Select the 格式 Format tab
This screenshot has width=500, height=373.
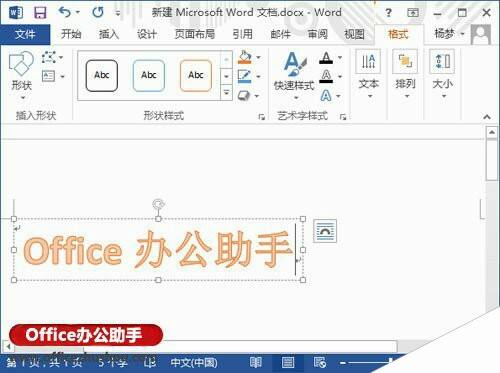point(399,34)
